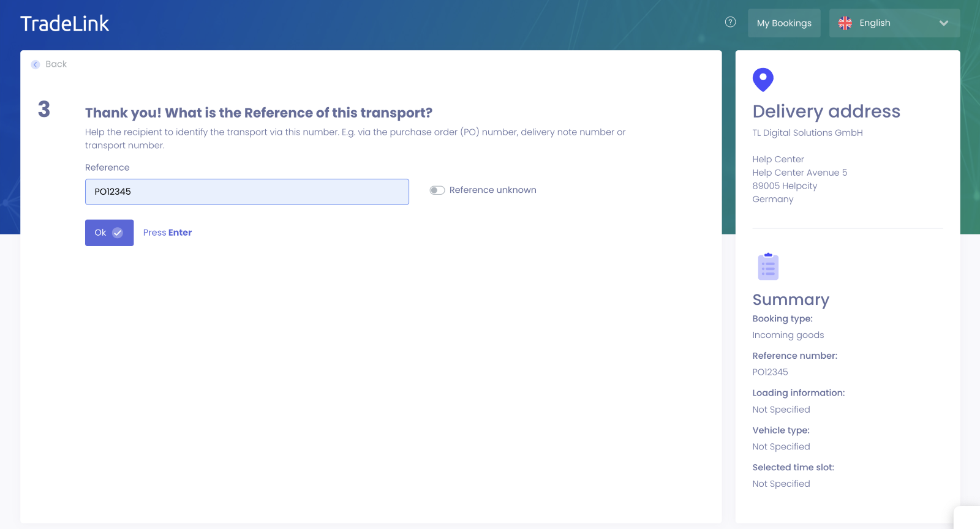Click the delivery address location pin icon

[763, 80]
